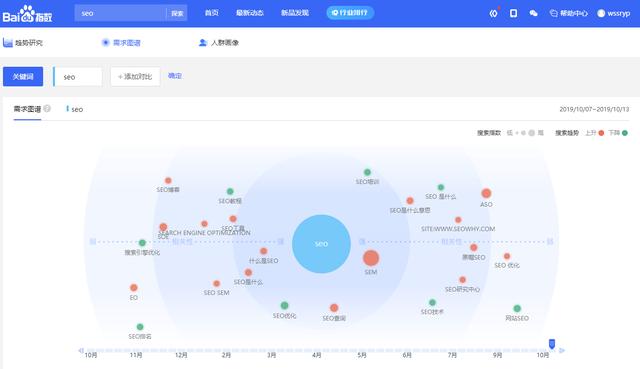Jump to 2月 on the timeline
Image resolution: width=640 pixels, height=369 pixels.
(226, 355)
